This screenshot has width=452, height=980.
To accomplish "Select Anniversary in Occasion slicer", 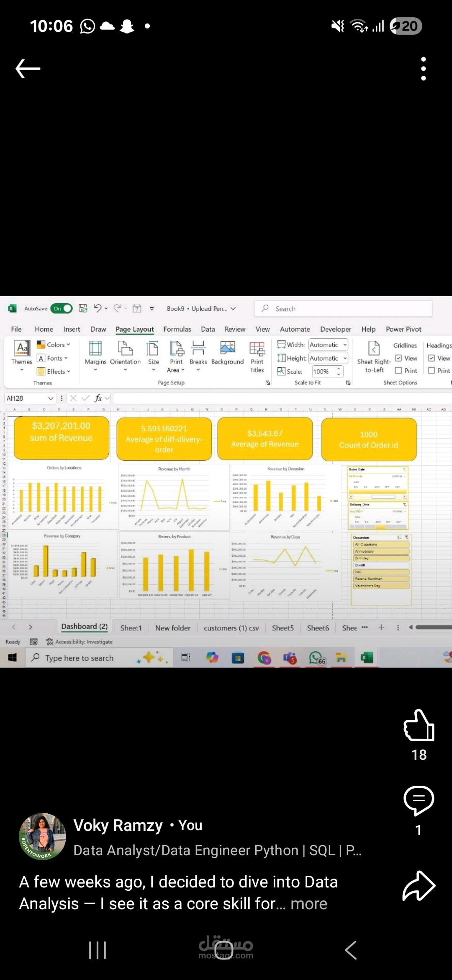I will [381, 551].
